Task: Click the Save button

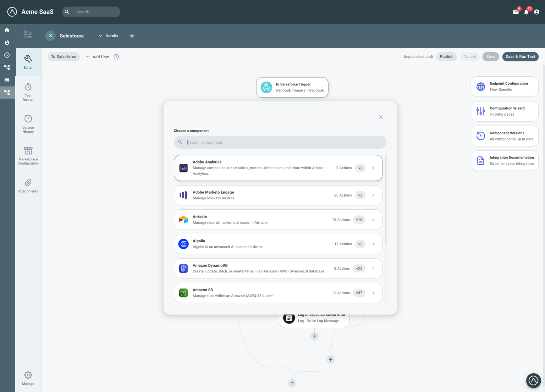Action: point(491,57)
